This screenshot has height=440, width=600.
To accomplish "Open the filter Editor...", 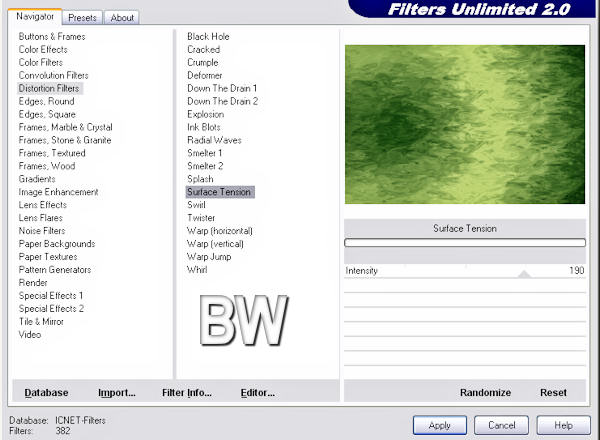I will point(257,393).
